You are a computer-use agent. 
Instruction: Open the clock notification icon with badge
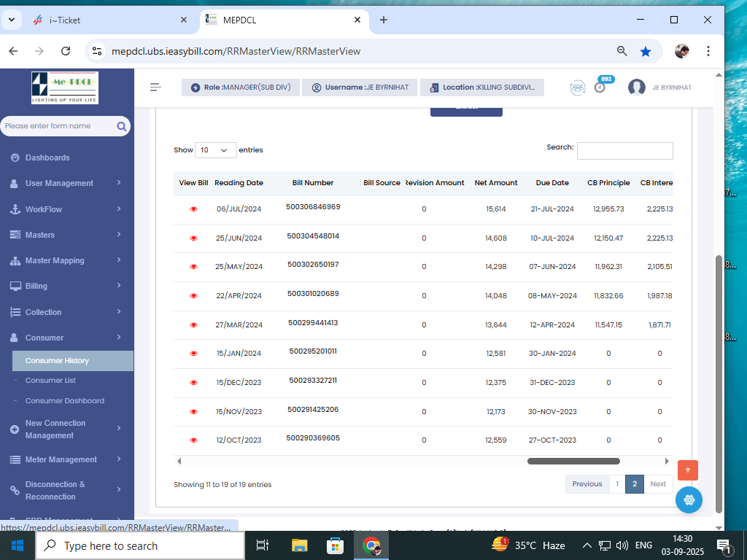click(x=600, y=87)
